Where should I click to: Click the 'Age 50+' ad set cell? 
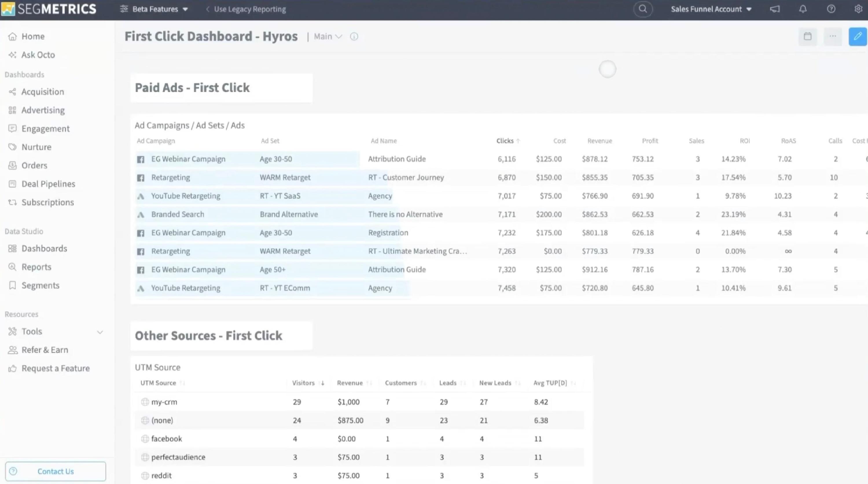273,270
